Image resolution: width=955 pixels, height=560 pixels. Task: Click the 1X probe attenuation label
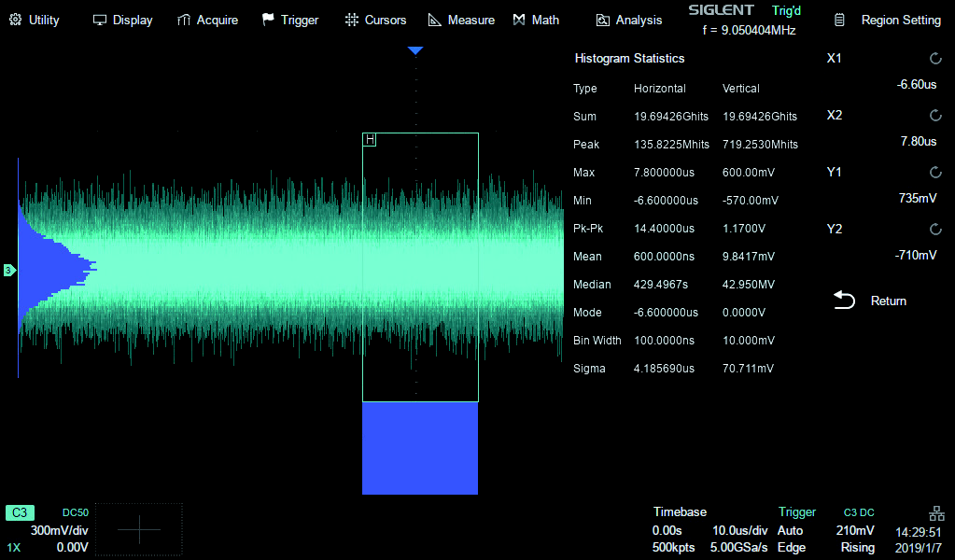point(13,548)
